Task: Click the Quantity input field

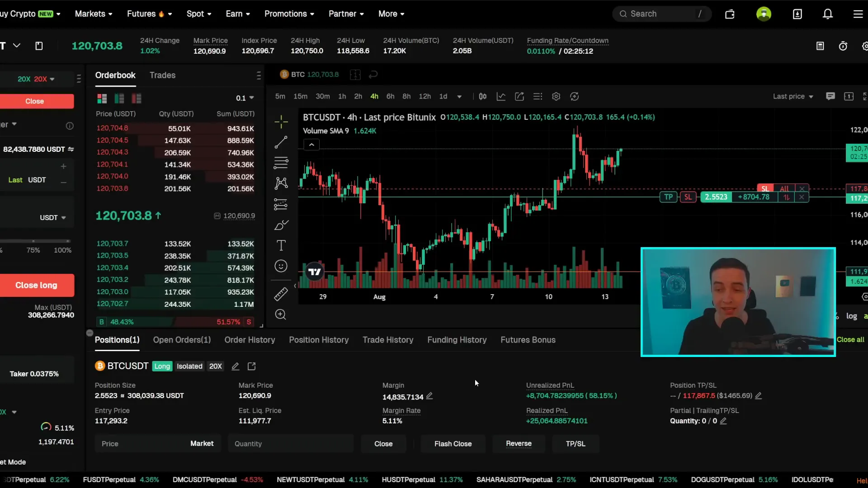Action: [x=290, y=444]
